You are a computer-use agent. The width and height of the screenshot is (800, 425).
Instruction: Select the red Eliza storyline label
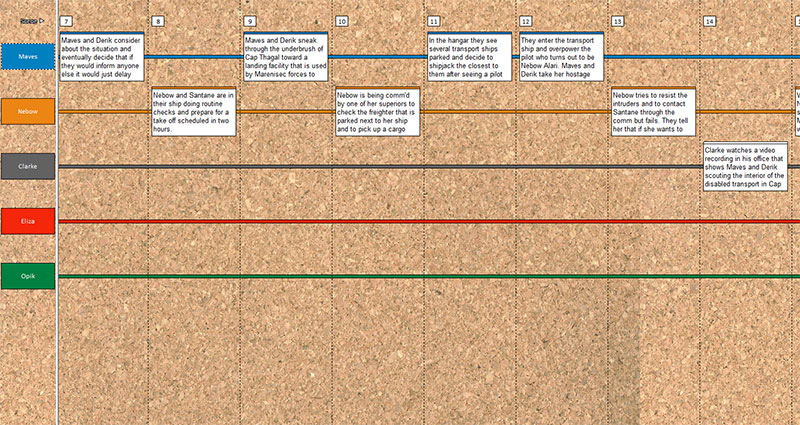[28, 221]
